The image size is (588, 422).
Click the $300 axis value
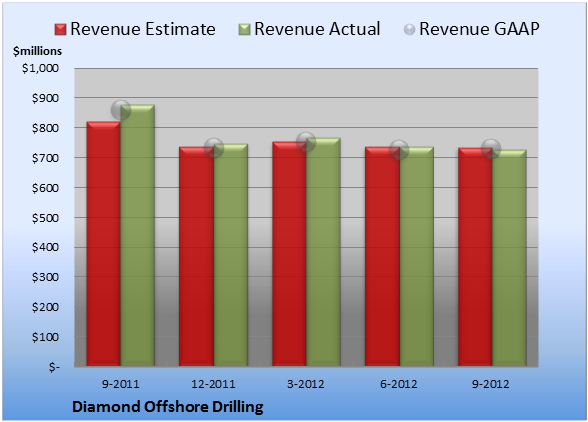45,277
